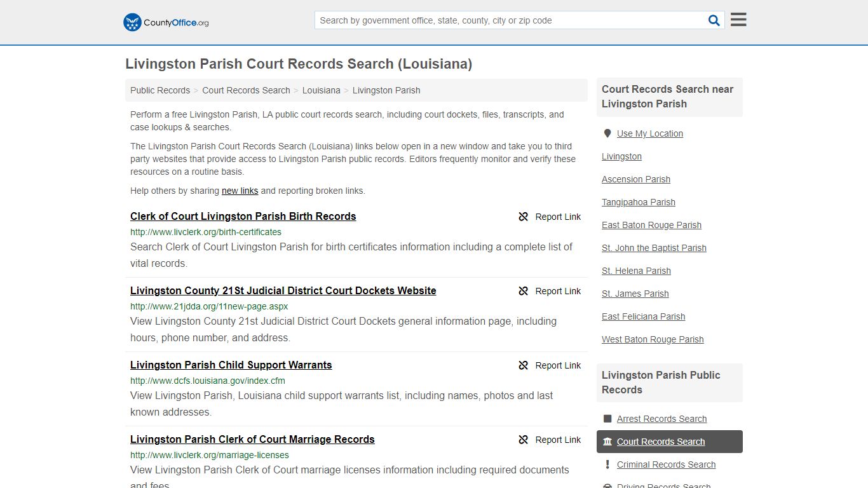The image size is (868, 488).
Task: Go to Louisiana breadcrumb
Action: pos(322,90)
